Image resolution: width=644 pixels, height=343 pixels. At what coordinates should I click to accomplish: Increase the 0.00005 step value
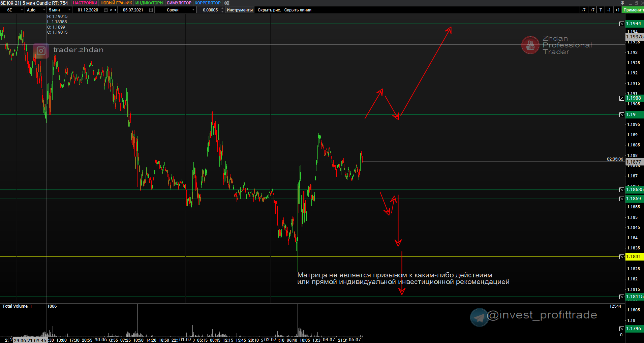[x=222, y=9]
